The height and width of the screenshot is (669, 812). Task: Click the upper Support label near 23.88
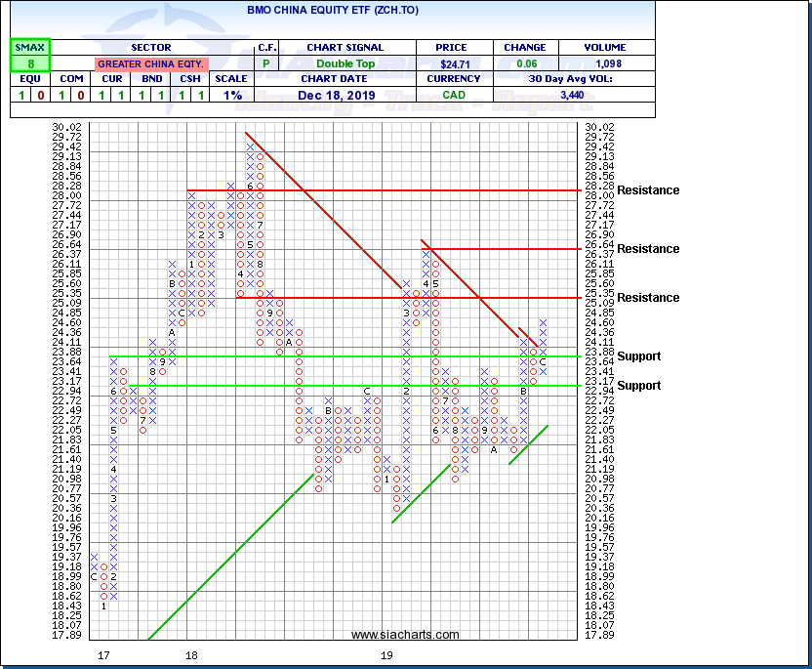(639, 356)
